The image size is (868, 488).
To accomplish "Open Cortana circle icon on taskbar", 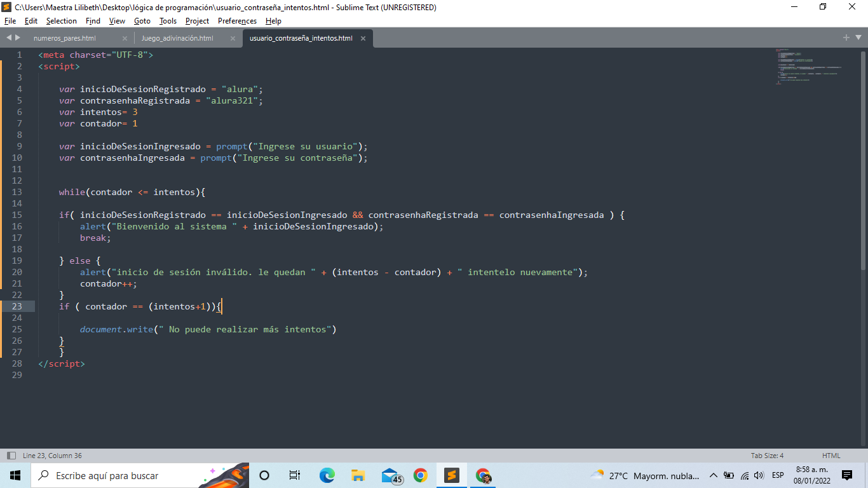I will point(265,475).
